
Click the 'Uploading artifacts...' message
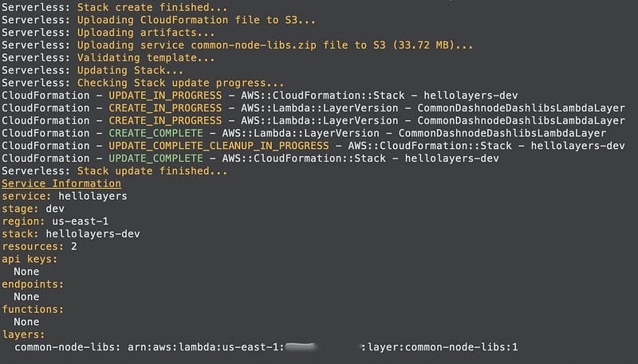coord(145,33)
